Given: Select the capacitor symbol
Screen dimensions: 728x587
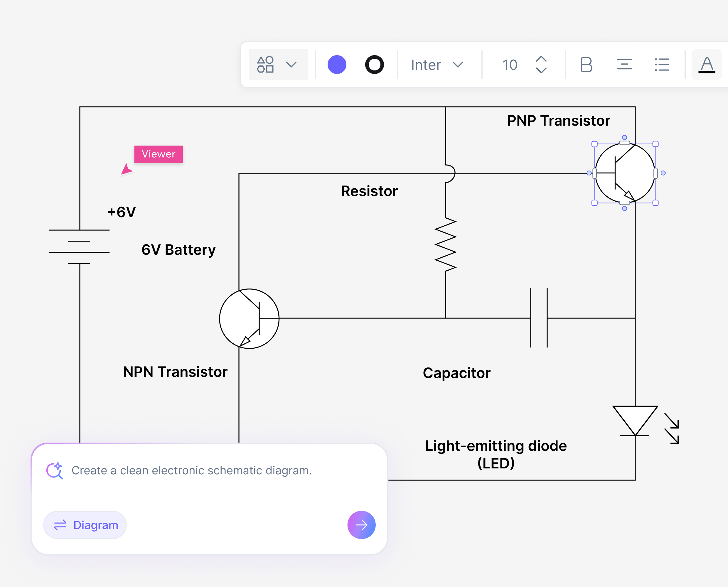Looking at the screenshot, I should pyautogui.click(x=539, y=318).
